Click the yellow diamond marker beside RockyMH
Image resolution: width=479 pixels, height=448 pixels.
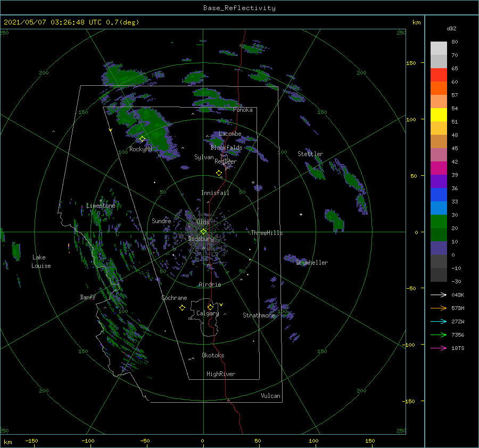coord(142,139)
